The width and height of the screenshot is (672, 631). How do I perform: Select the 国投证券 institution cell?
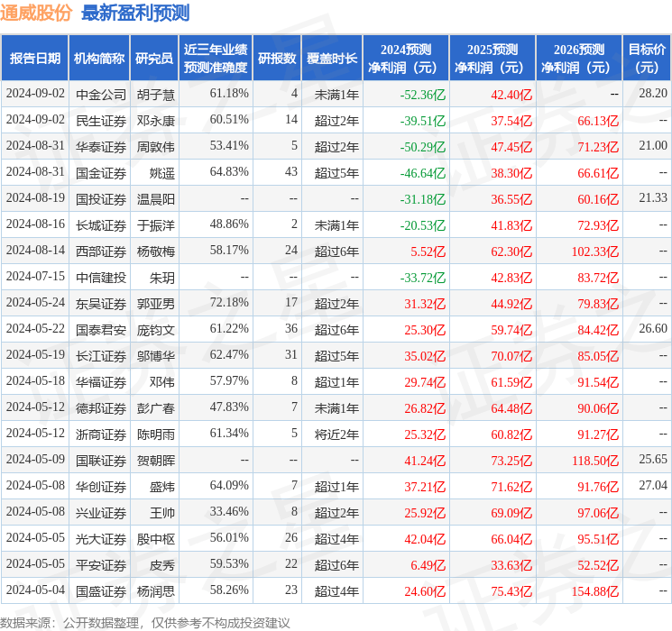coord(101,199)
